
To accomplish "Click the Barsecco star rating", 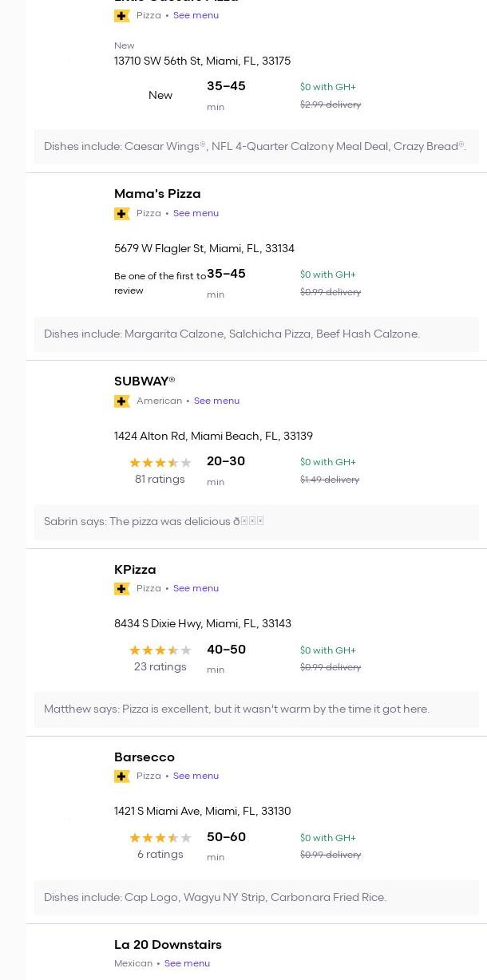I will tap(160, 838).
